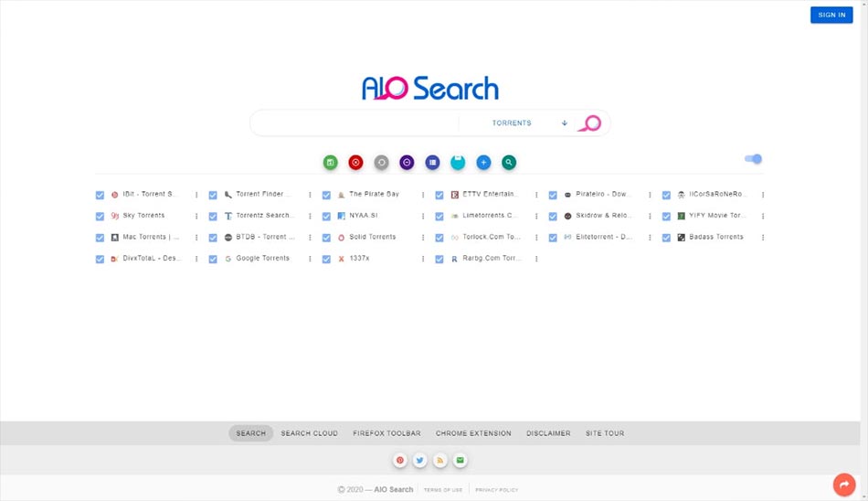Click the indigo list-view round icon
The width and height of the screenshot is (868, 501).
pyautogui.click(x=432, y=163)
